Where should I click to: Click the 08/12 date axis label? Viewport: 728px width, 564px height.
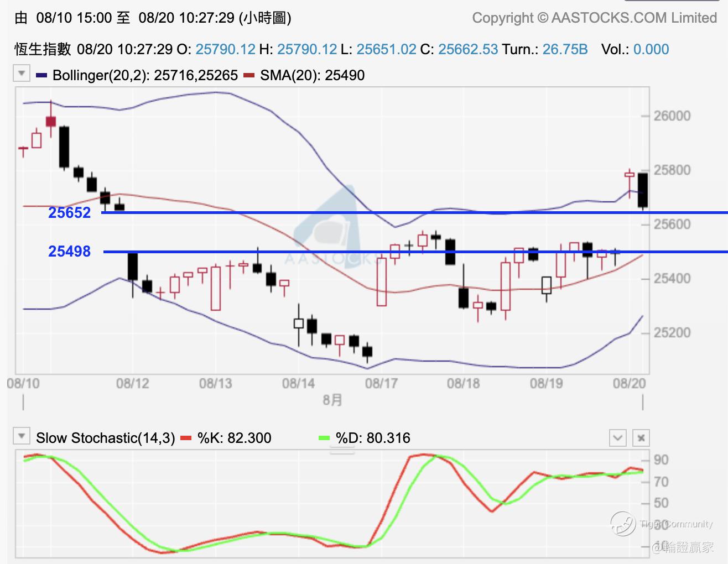click(x=133, y=383)
